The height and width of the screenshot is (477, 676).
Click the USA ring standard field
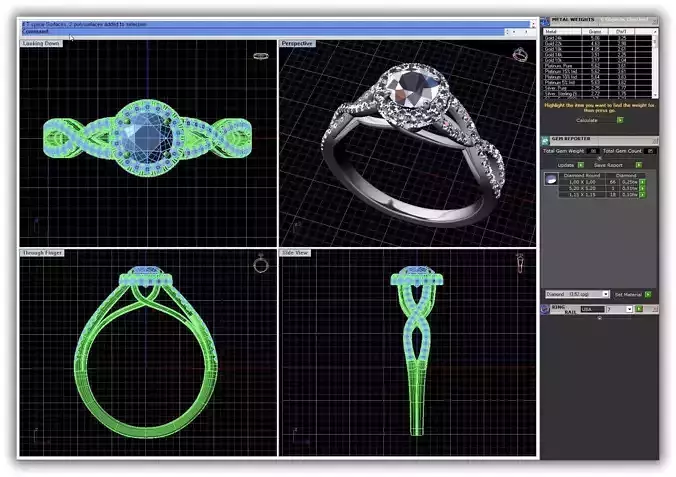click(593, 309)
